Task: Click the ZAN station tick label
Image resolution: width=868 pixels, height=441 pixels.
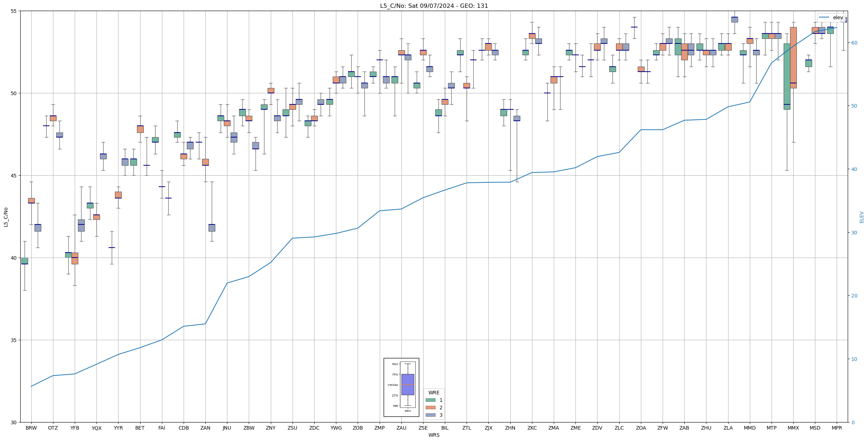Action: click(x=205, y=428)
